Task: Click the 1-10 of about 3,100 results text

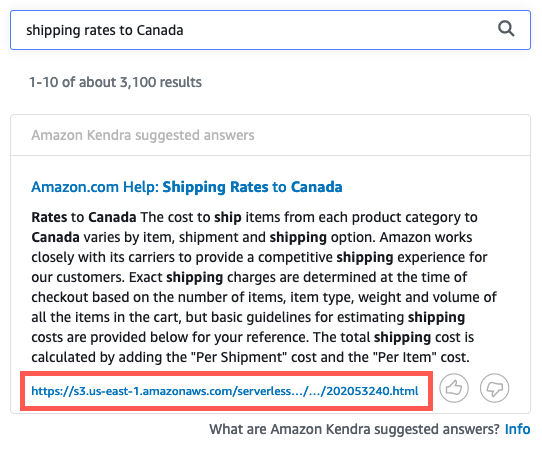Action: [x=115, y=82]
